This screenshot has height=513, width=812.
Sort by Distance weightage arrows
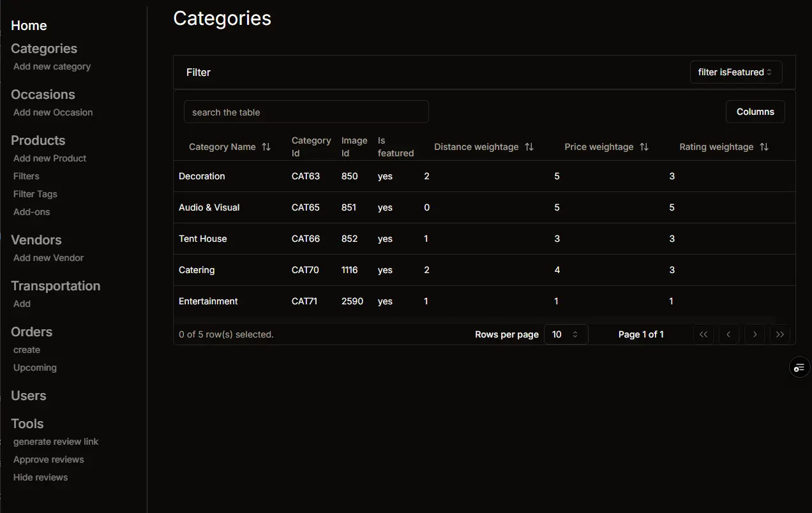(x=529, y=147)
